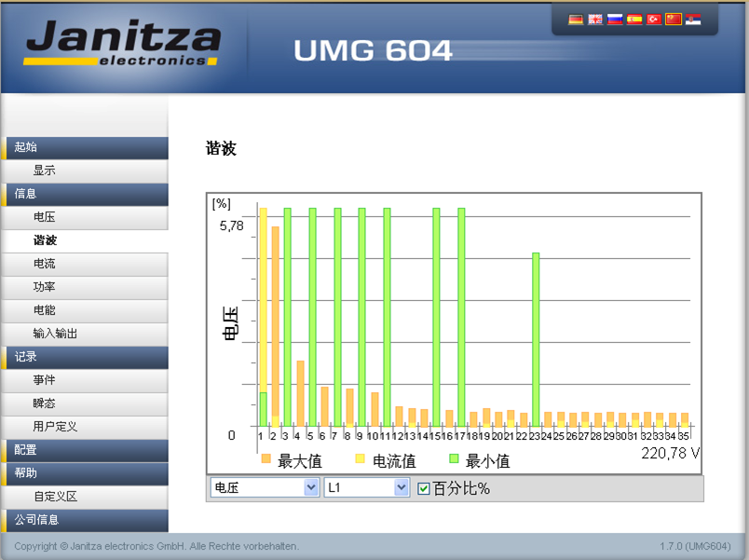Viewport: 749px width, 560px height.
Task: Open the 瞬态 sidebar entry
Action: click(x=85, y=403)
